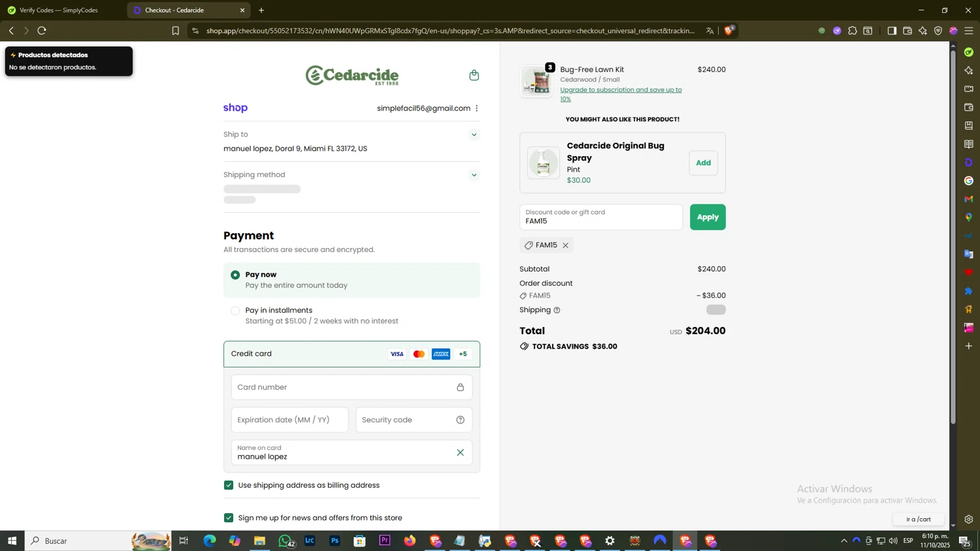Toggle the browser sidebar panel icon
This screenshot has width=980, height=551.
pos(892,31)
